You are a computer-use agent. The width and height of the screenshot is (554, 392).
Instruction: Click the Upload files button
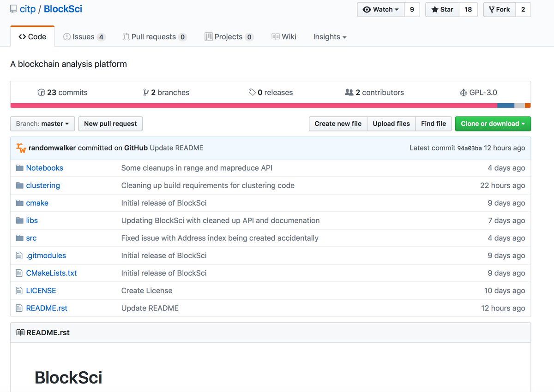pos(391,124)
